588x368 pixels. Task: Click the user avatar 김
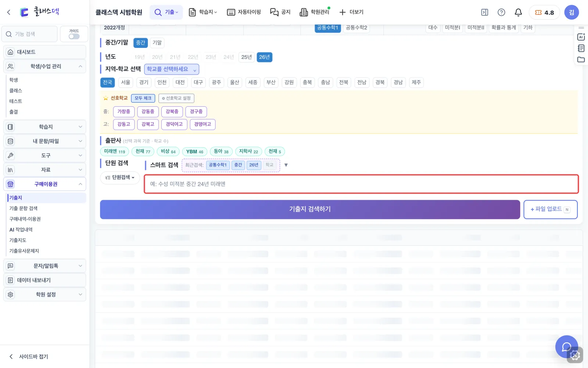coord(571,12)
